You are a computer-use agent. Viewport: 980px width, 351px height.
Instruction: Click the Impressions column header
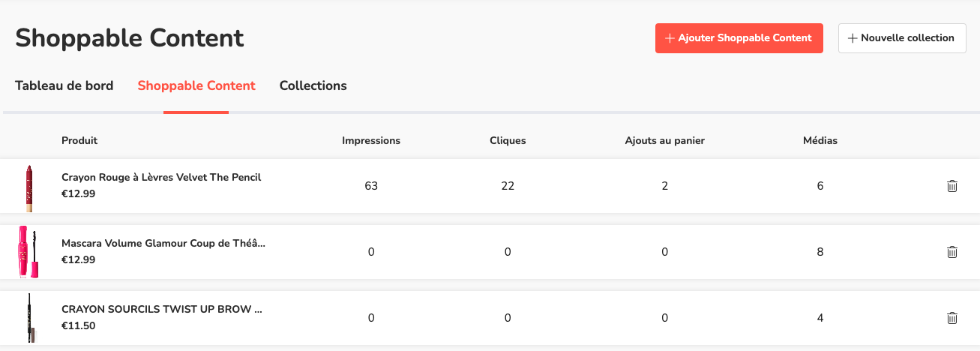[x=371, y=140]
